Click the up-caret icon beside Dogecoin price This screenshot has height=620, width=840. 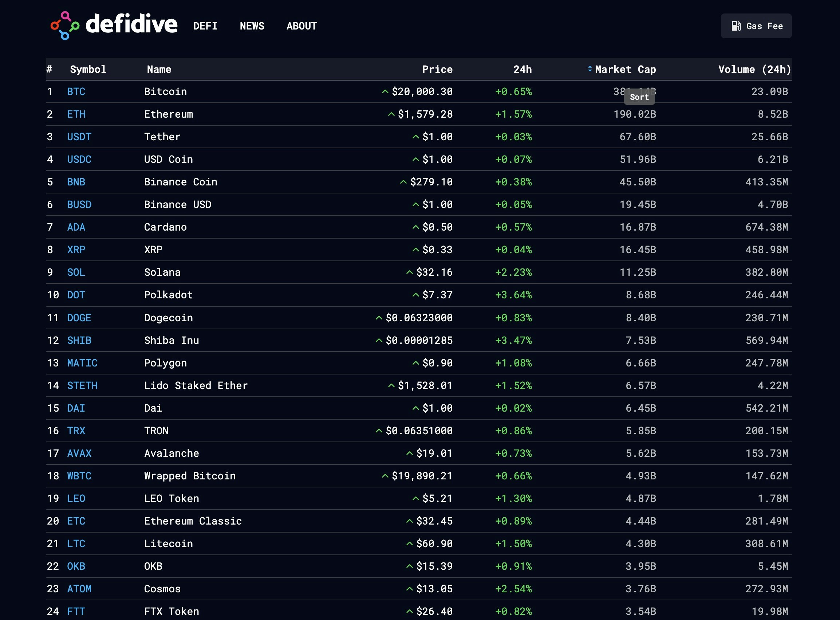point(379,318)
